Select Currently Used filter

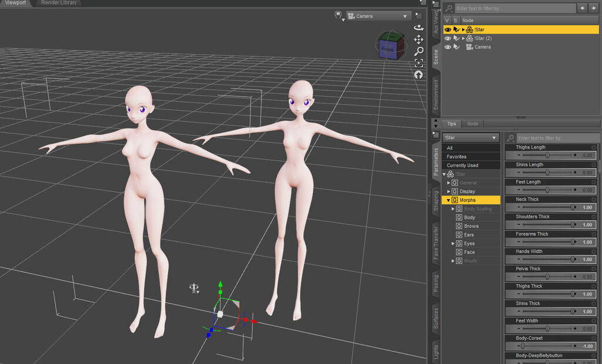point(463,166)
